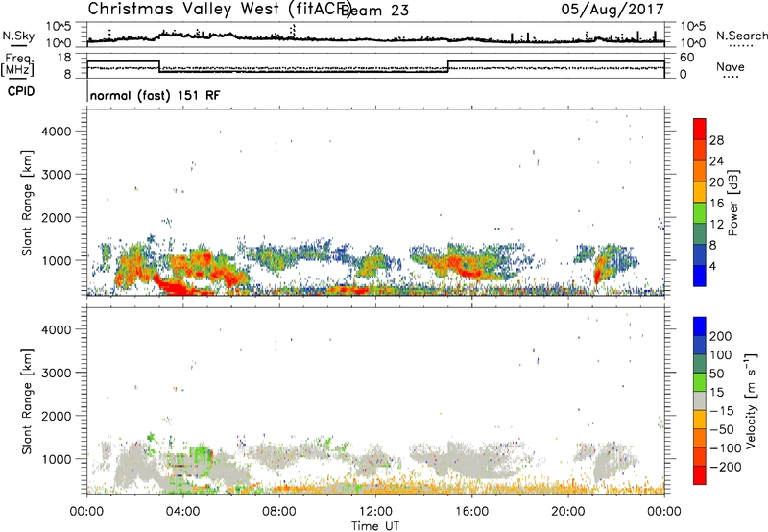Image resolution: width=768 pixels, height=532 pixels.
Task: Click the gray −15 to 15 Velocity colorbar segment
Action: coord(700,400)
